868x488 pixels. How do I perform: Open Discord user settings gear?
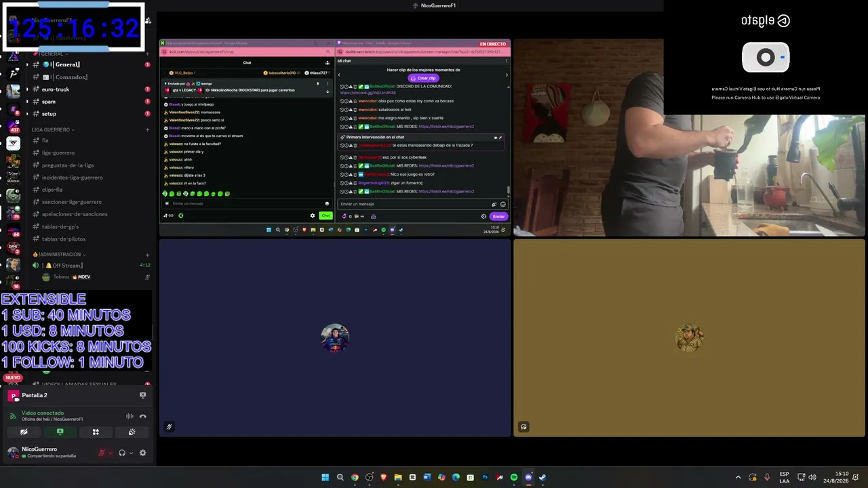142,453
